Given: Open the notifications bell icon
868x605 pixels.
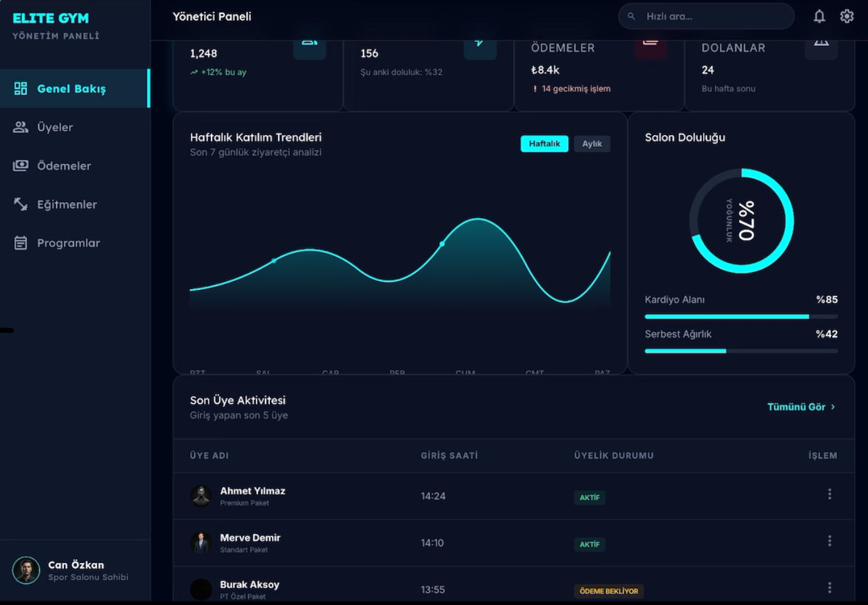Looking at the screenshot, I should (819, 16).
